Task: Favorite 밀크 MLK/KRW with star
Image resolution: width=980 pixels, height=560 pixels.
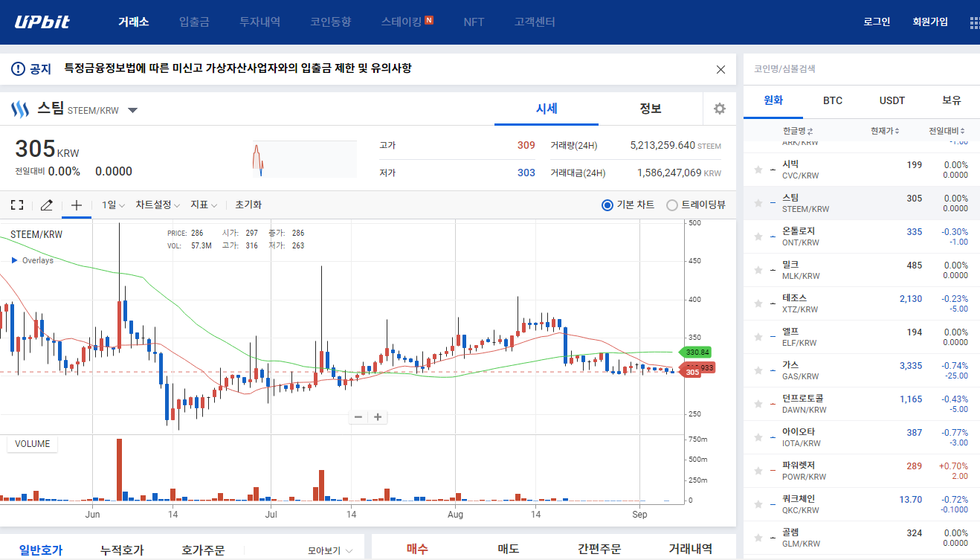Action: click(x=758, y=270)
